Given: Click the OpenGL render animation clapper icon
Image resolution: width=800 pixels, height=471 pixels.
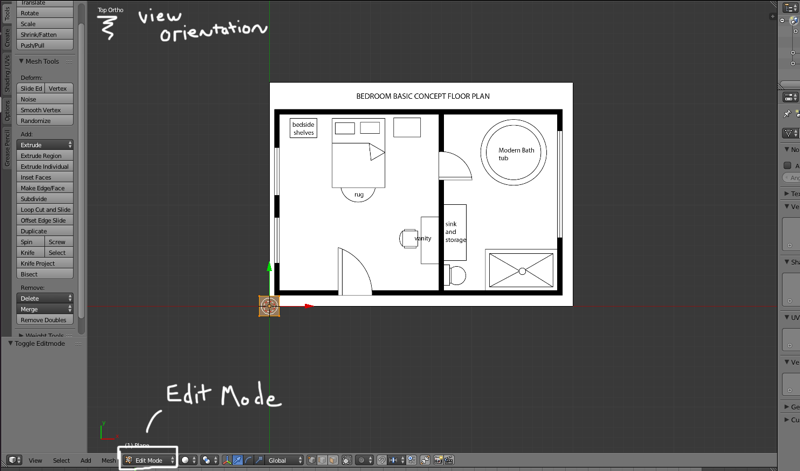Looking at the screenshot, I should [x=449, y=460].
